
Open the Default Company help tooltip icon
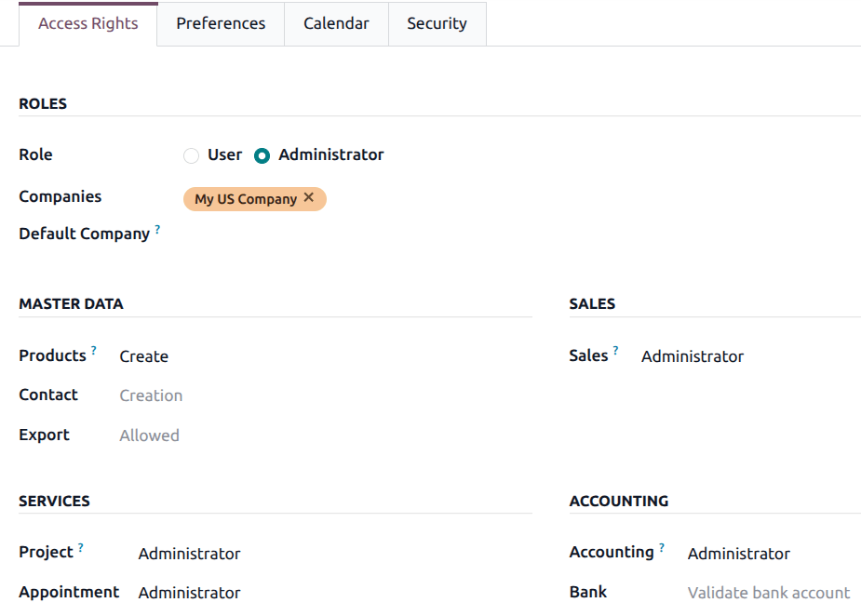click(157, 230)
